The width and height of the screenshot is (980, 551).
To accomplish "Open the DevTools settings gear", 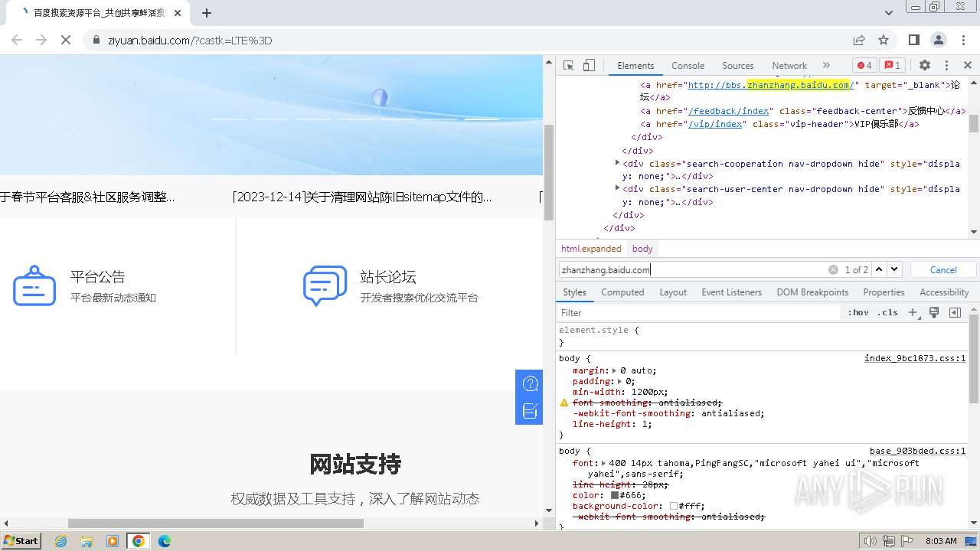I will pos(925,65).
